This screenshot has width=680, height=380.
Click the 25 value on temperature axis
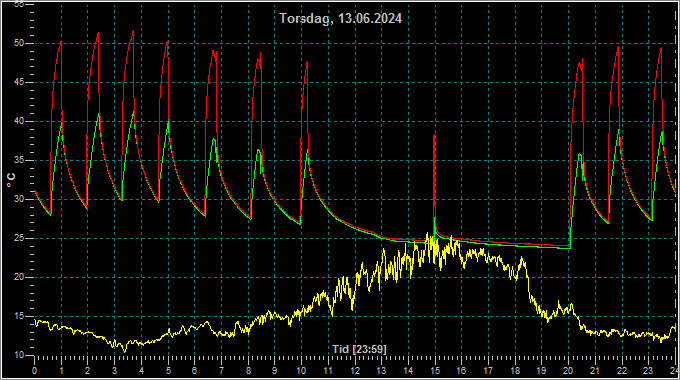point(19,238)
